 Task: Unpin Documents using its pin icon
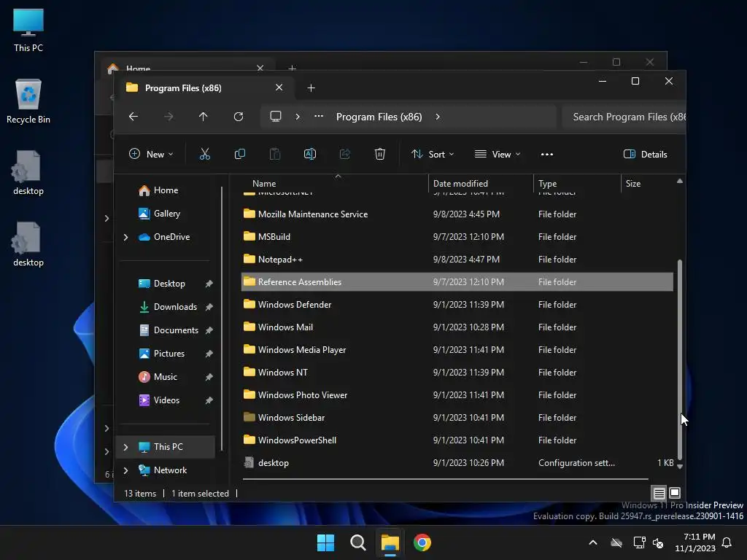tap(209, 330)
